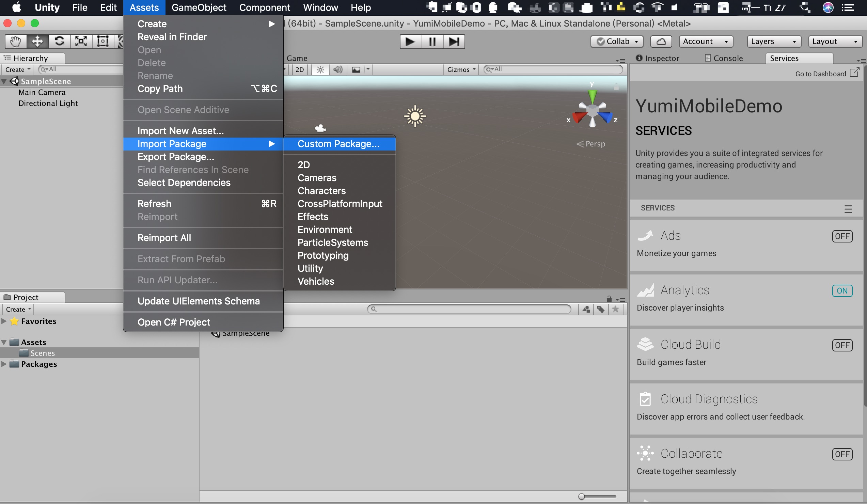Open the Cloud services icon button
This screenshot has height=504, width=867.
[661, 42]
